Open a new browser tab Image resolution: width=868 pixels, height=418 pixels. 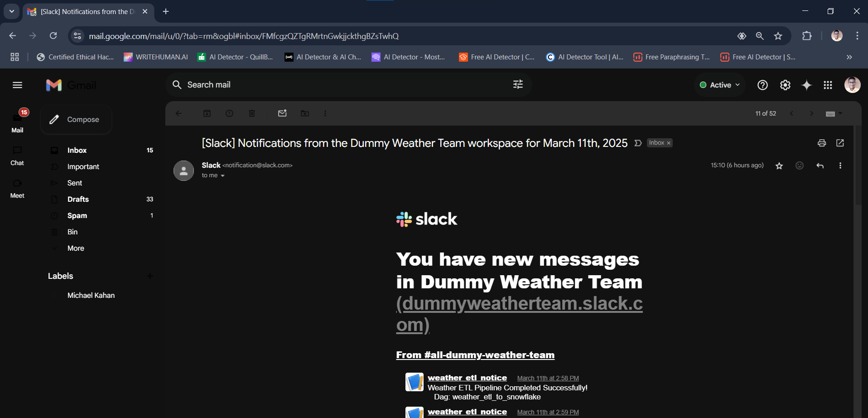click(x=166, y=11)
